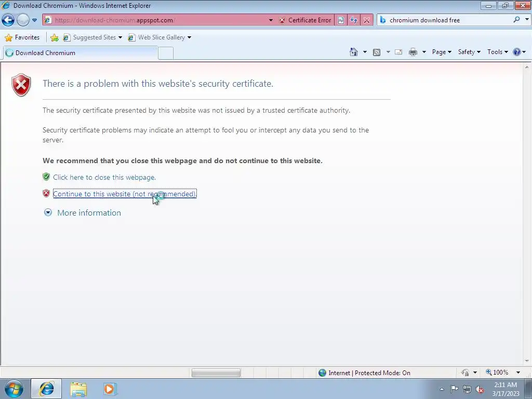Viewport: 532px width, 399px height.
Task: Continue to this website (not recommended) link
Action: pos(125,194)
